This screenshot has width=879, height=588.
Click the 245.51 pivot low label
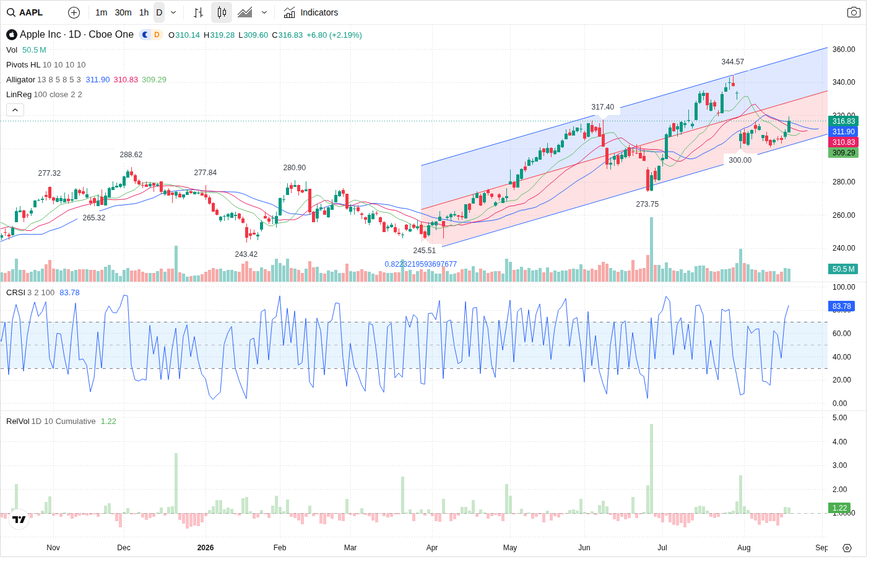point(425,251)
